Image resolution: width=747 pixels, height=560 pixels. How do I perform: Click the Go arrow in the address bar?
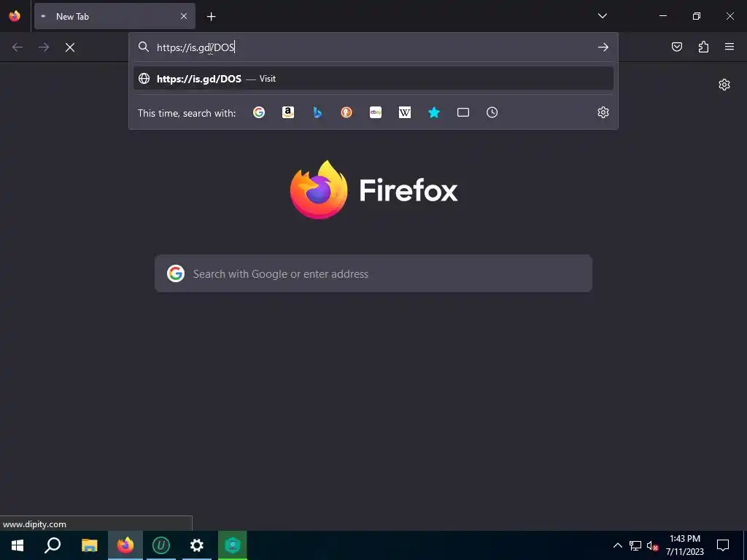tap(603, 47)
